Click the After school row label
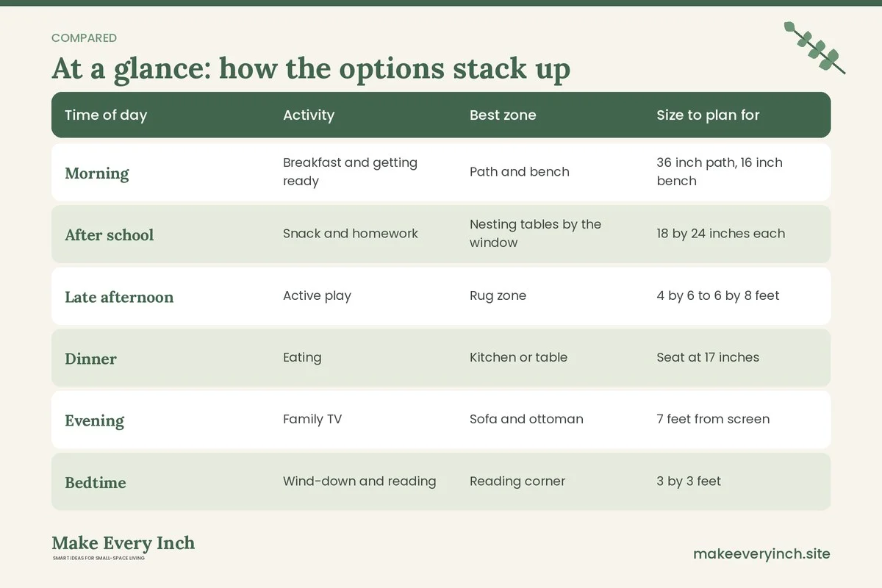This screenshot has height=588, width=882. coord(110,235)
